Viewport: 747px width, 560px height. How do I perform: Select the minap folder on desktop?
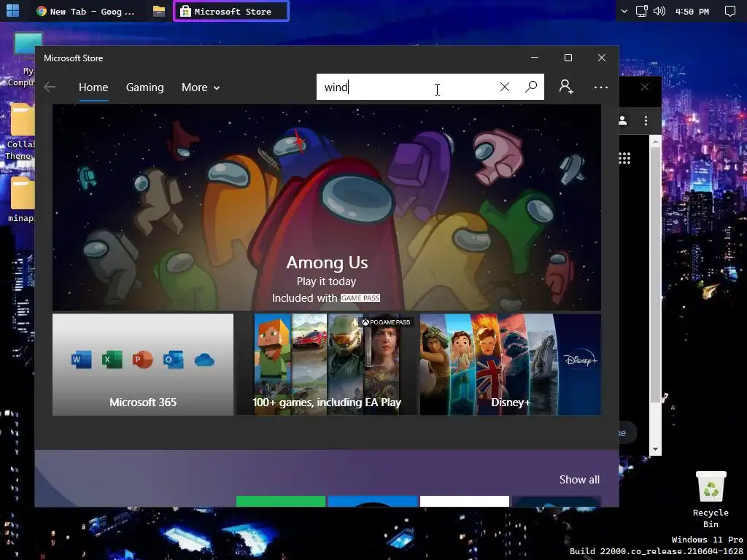(21, 200)
